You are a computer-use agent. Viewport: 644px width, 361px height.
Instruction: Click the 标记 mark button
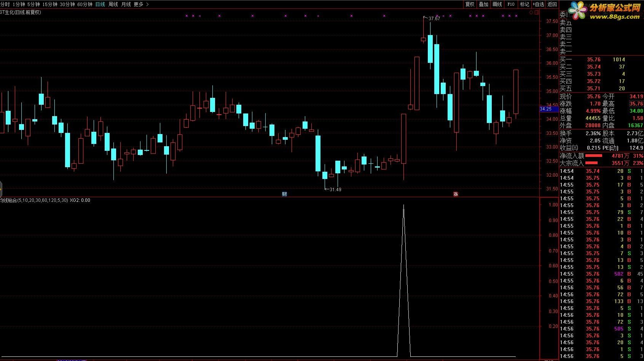click(524, 4)
